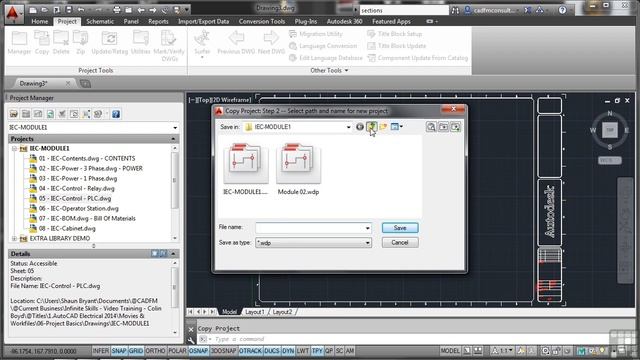Open the Save as type dropdown
The height and width of the screenshot is (360, 640).
367,243
